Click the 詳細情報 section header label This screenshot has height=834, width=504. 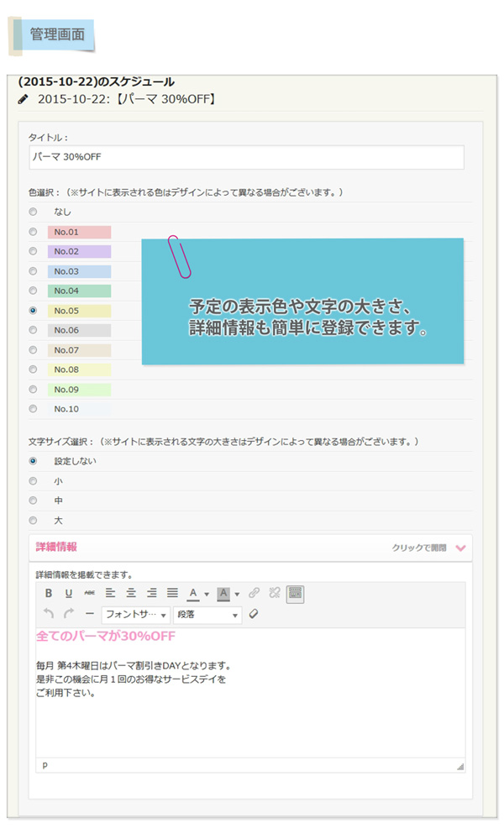[x=56, y=547]
